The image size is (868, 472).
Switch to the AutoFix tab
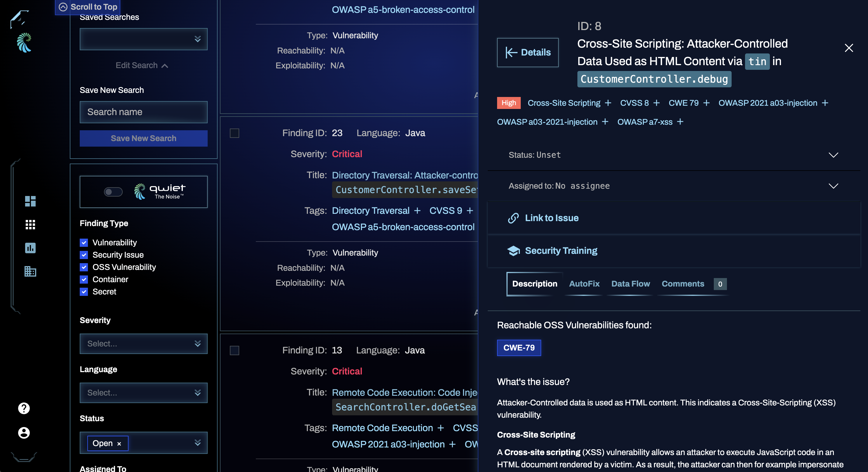coord(584,283)
